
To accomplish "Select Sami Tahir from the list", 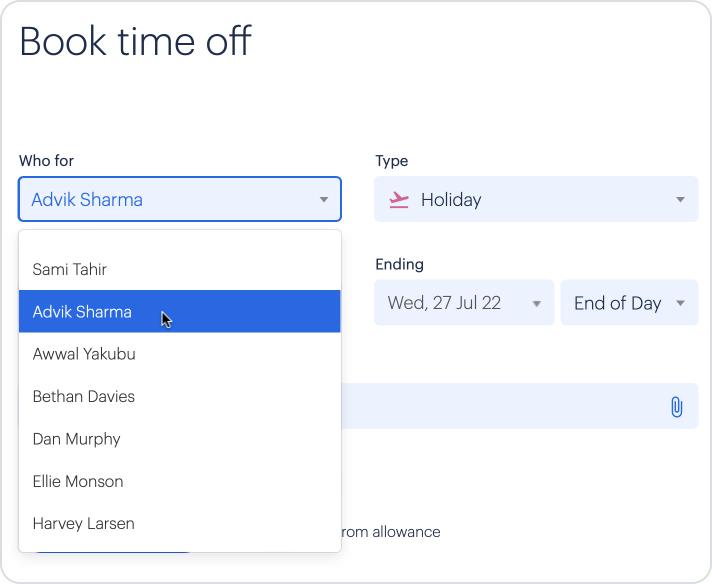I will point(180,269).
